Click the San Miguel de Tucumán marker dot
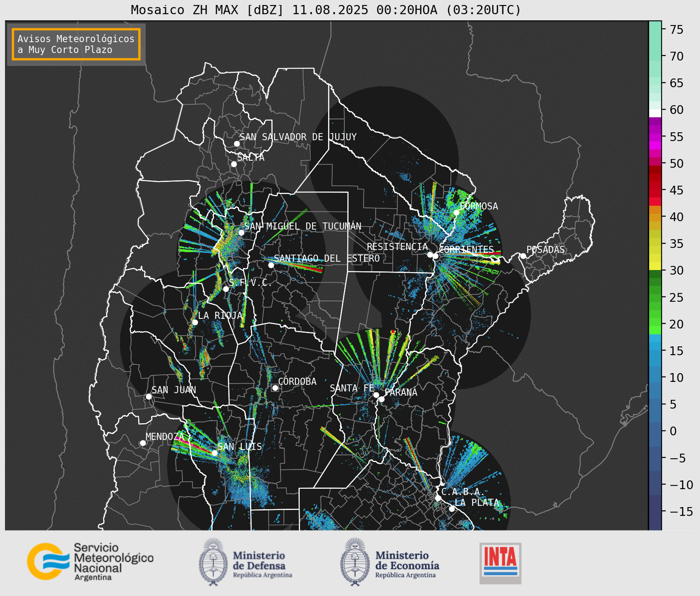Screen dimensions: 700x596 [x=241, y=232]
